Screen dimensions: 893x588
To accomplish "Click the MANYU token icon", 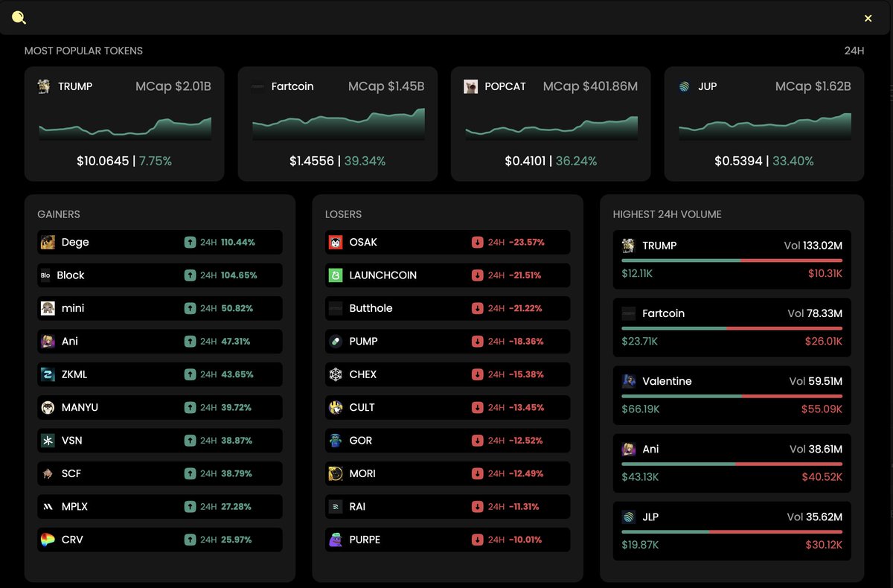I will 48,407.
